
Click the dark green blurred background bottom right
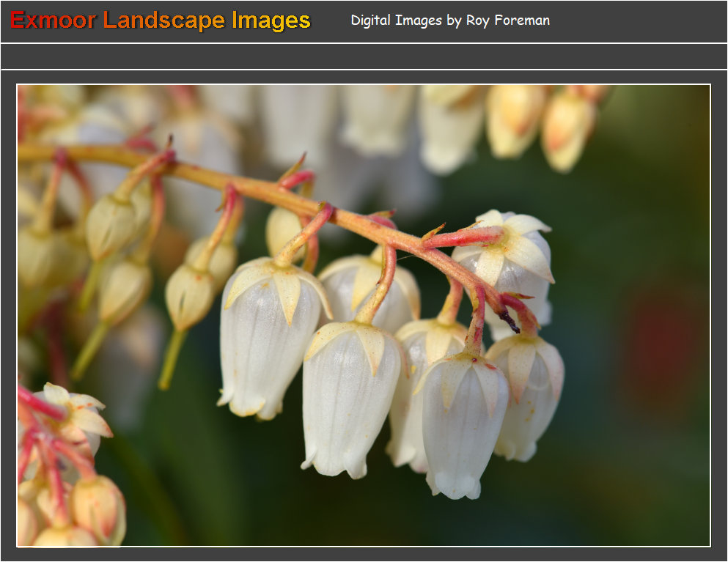coord(630,484)
